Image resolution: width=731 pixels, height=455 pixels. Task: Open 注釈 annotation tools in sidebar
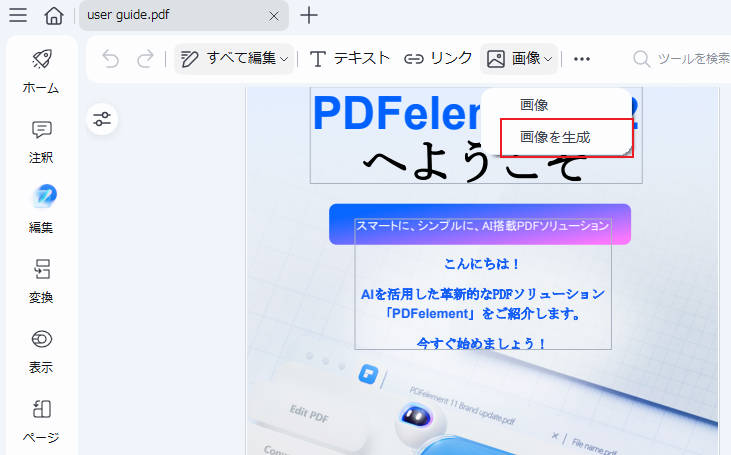(41, 142)
